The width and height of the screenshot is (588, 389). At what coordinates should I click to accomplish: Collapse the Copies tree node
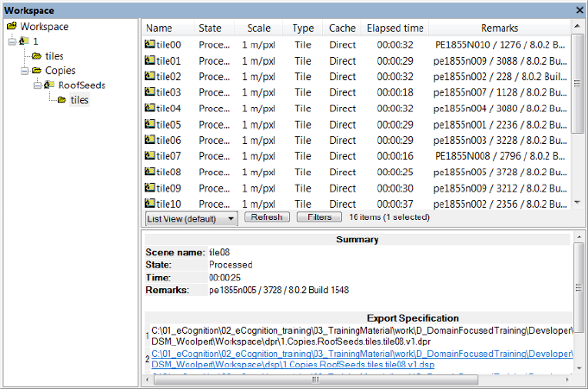[23, 71]
